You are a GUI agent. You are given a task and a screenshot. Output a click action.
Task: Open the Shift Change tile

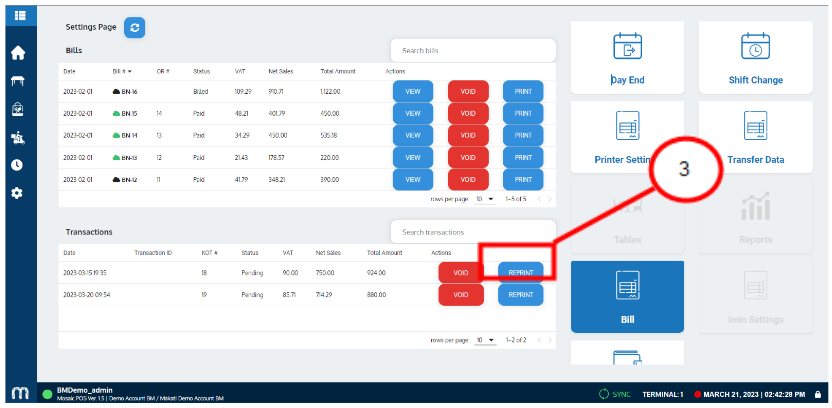756,57
